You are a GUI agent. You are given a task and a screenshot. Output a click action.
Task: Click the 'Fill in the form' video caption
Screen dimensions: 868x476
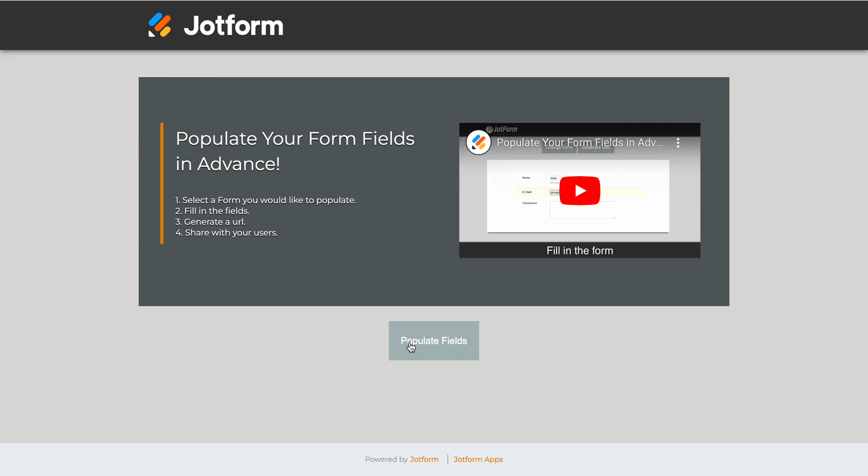[580, 250]
